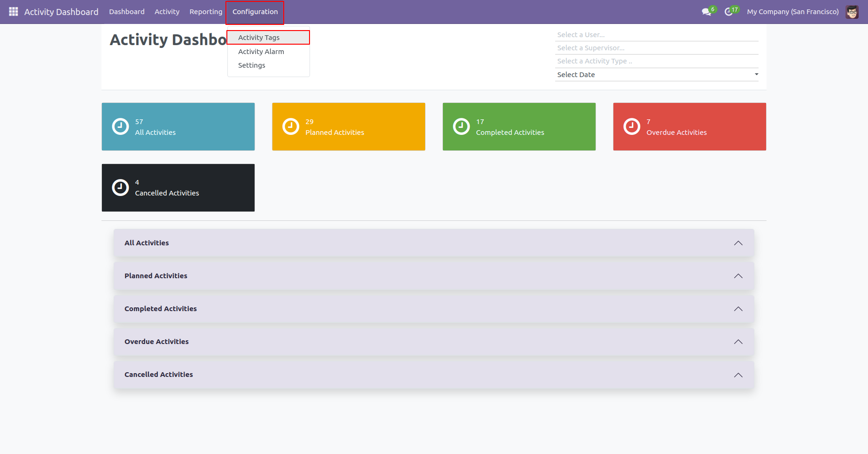Click the Configuration menu
This screenshot has width=868, height=454.
(x=255, y=12)
